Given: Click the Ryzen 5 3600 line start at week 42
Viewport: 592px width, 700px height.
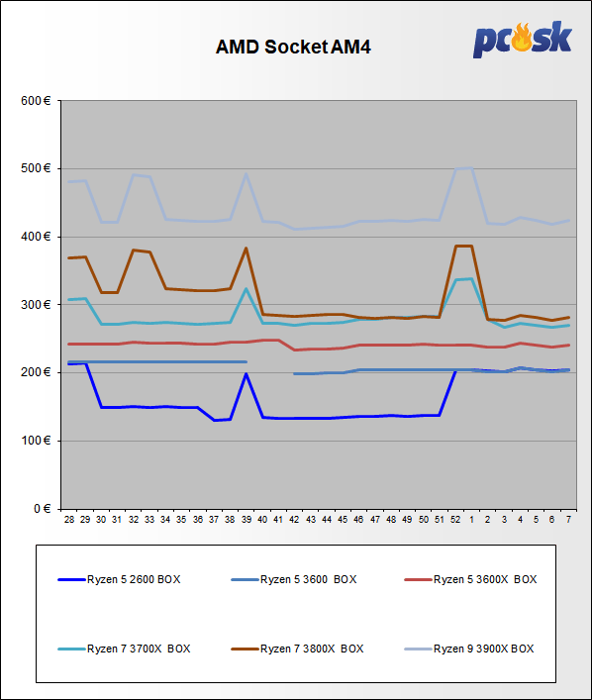Looking at the screenshot, I should [x=295, y=373].
